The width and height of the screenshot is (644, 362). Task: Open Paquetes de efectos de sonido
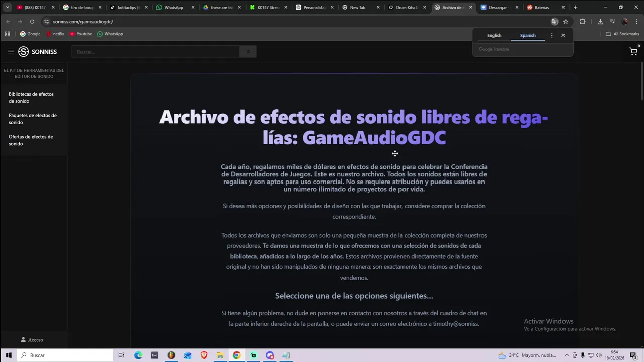[x=33, y=119]
